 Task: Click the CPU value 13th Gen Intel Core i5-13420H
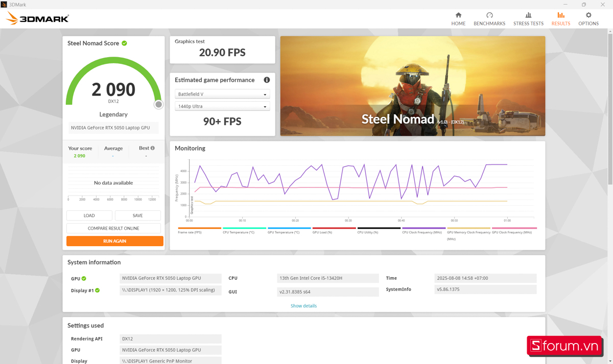pos(328,278)
